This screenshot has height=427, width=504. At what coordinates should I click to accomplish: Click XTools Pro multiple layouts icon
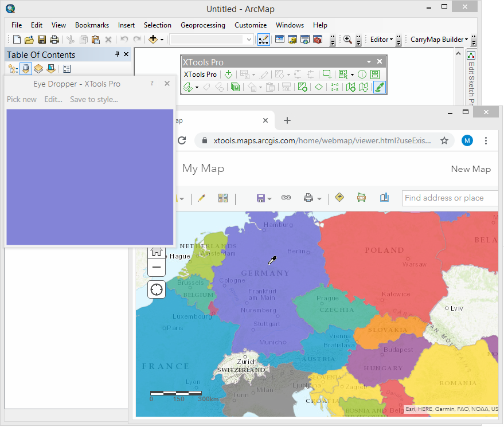click(x=235, y=87)
